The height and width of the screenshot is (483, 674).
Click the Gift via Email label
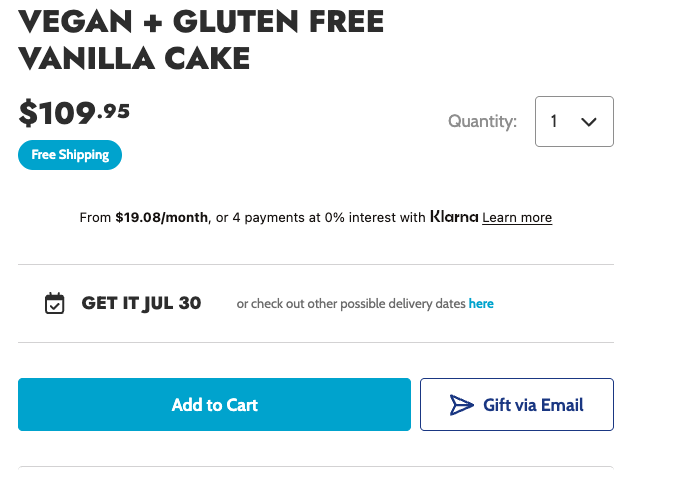point(533,405)
